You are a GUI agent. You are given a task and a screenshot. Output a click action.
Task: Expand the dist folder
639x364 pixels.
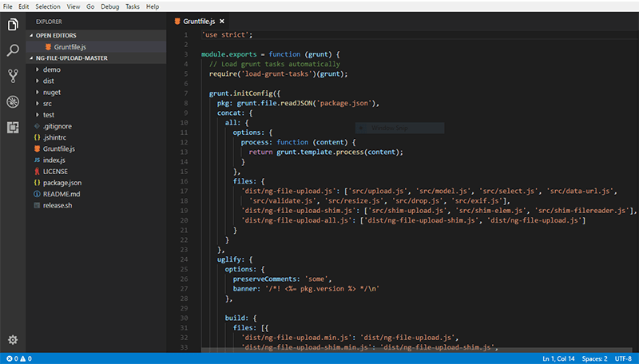tap(37, 81)
